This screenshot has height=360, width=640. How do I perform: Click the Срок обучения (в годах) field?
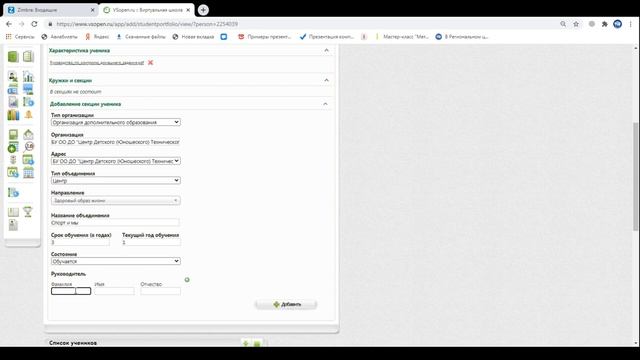(80, 242)
